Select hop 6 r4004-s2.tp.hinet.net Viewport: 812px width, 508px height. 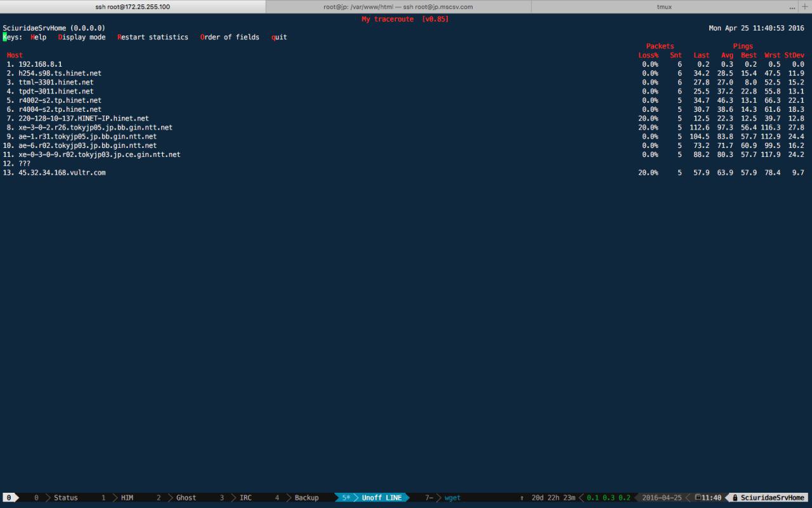[x=60, y=109]
